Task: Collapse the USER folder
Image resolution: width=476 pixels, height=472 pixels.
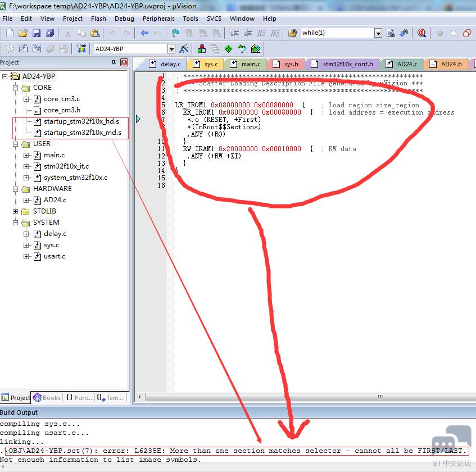Action: coord(15,144)
